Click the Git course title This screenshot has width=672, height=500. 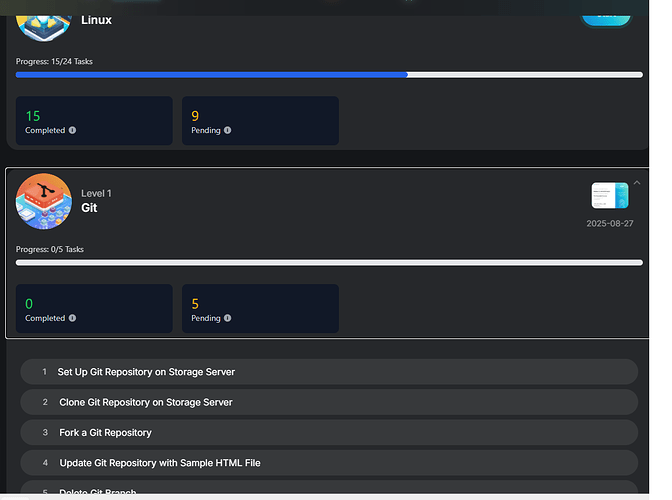[x=90, y=209]
